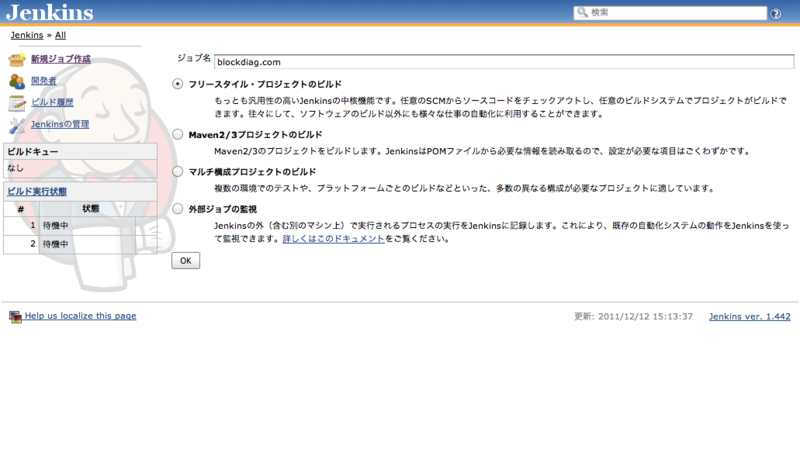Image resolution: width=800 pixels, height=449 pixels.
Task: Select Maven2/3プロジェクトのビルド radio button
Action: tap(178, 134)
